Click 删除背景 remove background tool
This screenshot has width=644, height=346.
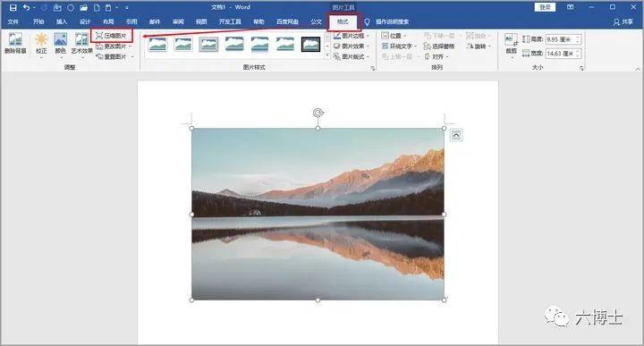[x=15, y=43]
